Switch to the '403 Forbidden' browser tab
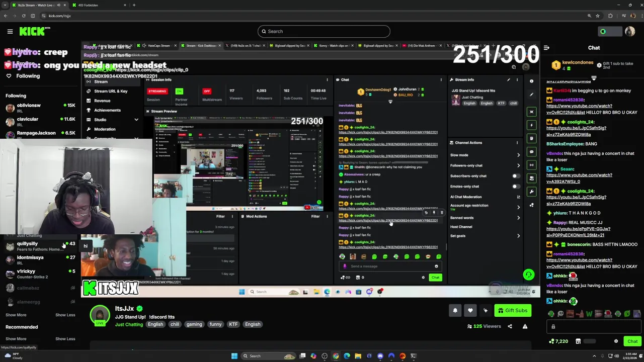 [98, 5]
